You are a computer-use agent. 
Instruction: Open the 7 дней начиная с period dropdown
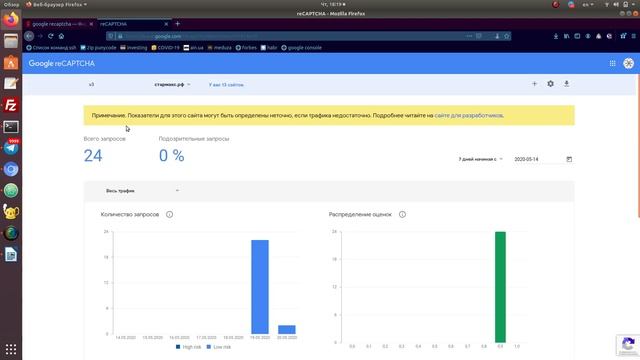(480, 159)
